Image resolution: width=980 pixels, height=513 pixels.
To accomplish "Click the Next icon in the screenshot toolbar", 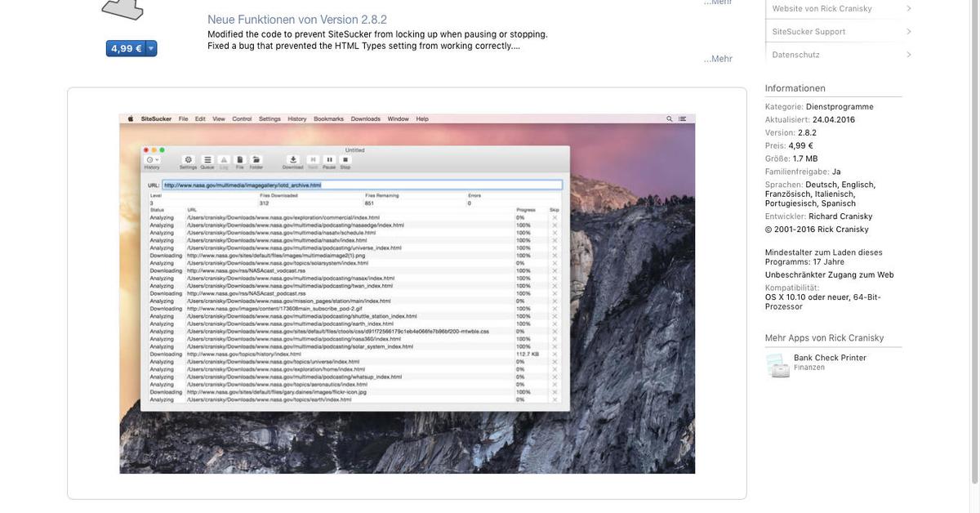I will tap(313, 160).
